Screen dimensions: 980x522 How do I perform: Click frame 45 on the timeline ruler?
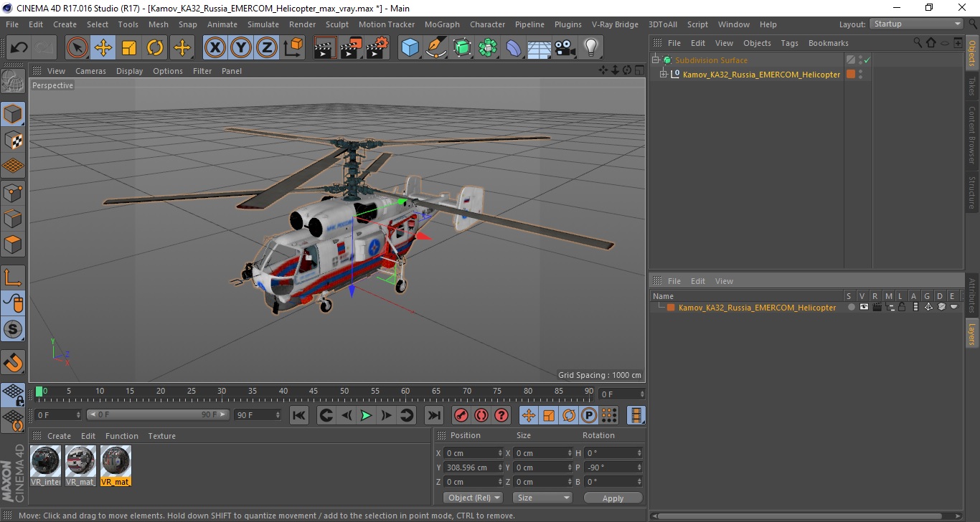pyautogui.click(x=314, y=391)
